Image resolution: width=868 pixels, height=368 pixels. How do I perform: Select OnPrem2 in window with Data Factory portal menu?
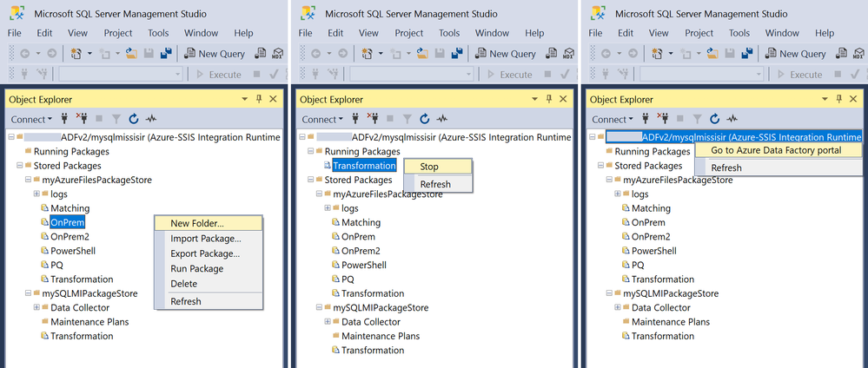tap(651, 237)
